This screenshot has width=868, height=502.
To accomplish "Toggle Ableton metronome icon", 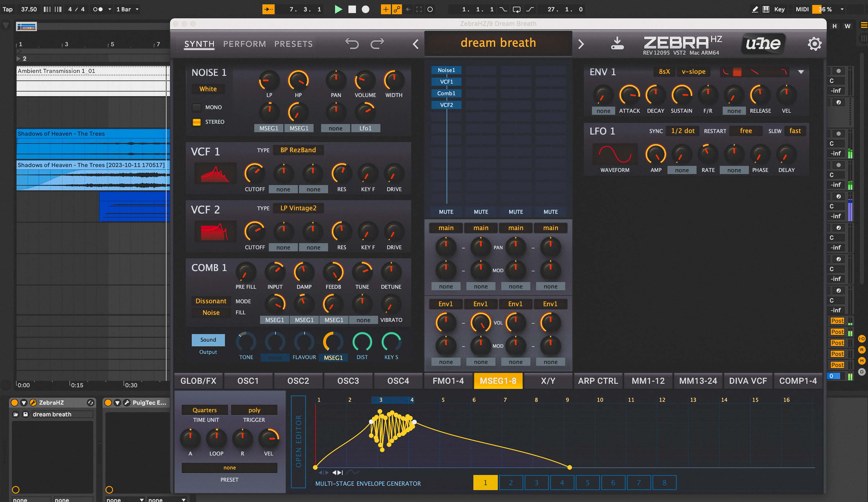I will point(98,9).
